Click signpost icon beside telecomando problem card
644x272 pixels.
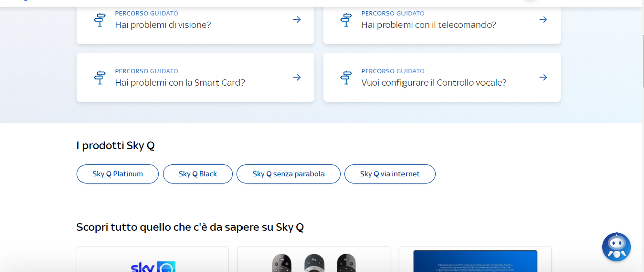[346, 19]
